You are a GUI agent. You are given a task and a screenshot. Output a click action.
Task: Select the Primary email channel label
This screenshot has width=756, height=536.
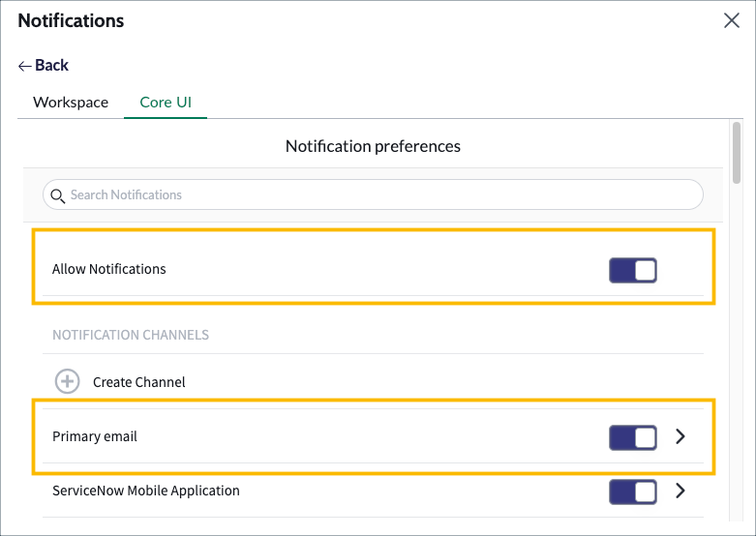coord(95,436)
